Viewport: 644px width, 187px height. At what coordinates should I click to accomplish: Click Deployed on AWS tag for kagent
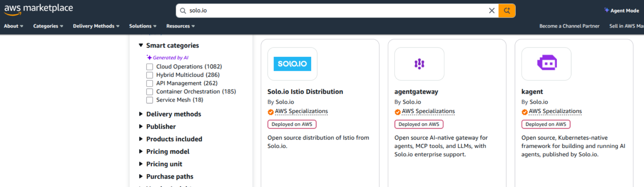pyautogui.click(x=546, y=124)
